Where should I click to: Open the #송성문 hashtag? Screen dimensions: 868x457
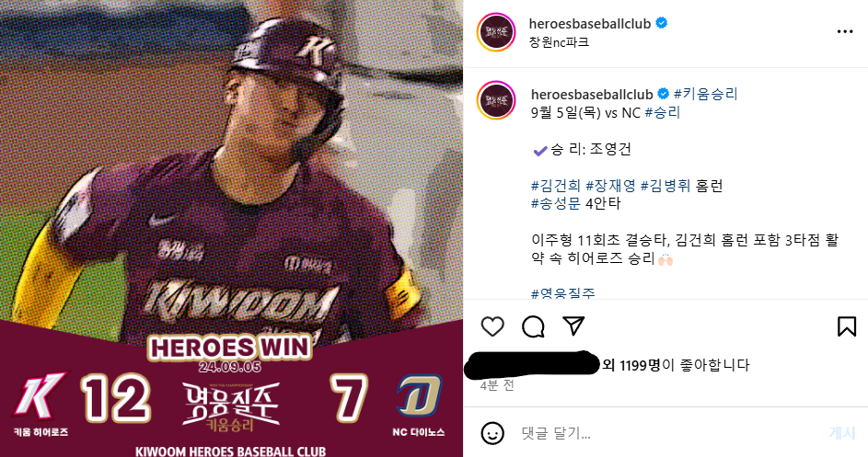556,203
